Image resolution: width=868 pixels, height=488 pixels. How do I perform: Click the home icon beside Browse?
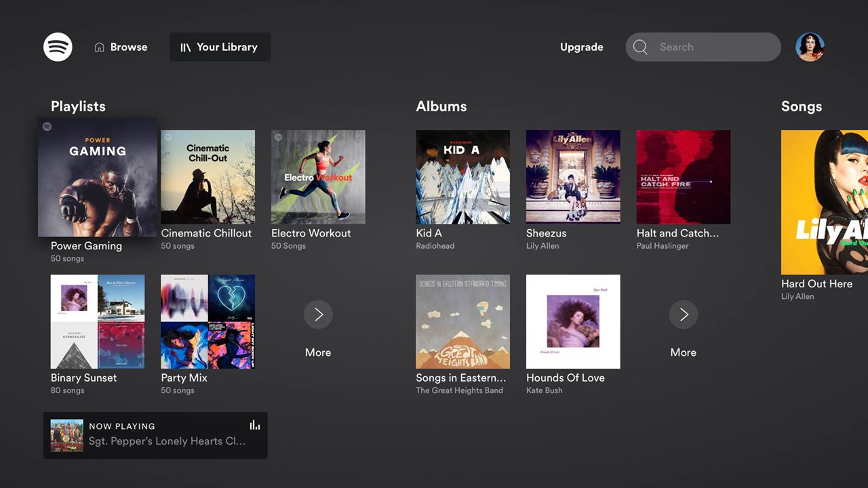pyautogui.click(x=100, y=47)
